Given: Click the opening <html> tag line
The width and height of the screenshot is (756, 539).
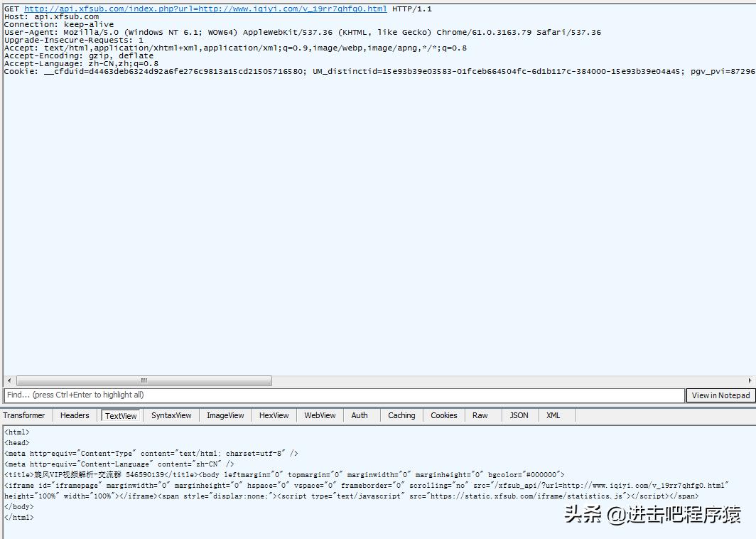Looking at the screenshot, I should tap(17, 432).
